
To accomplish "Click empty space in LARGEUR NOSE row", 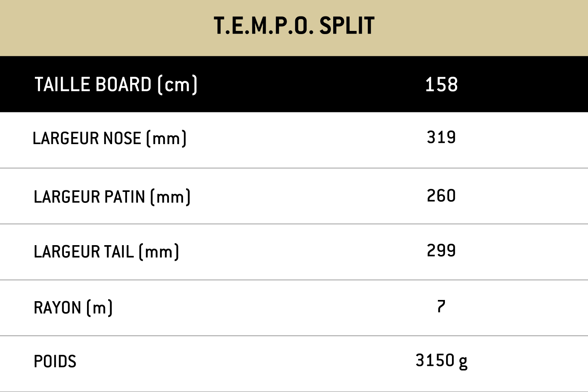I will (x=294, y=140).
